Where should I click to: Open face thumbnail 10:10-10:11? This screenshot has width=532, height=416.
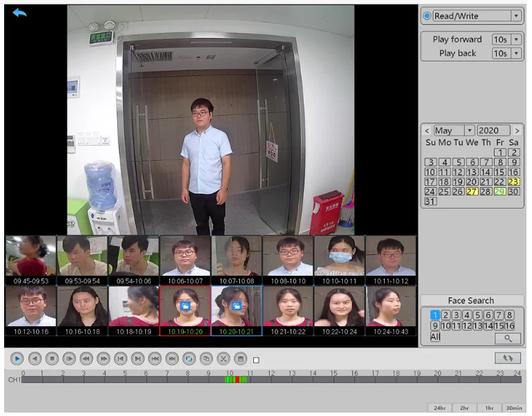pyautogui.click(x=339, y=261)
